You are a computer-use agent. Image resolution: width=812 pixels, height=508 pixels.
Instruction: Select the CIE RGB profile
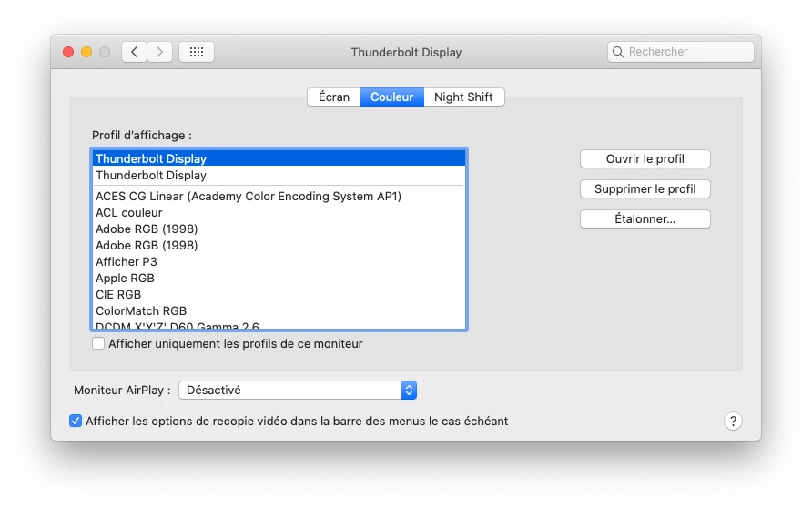click(279, 295)
